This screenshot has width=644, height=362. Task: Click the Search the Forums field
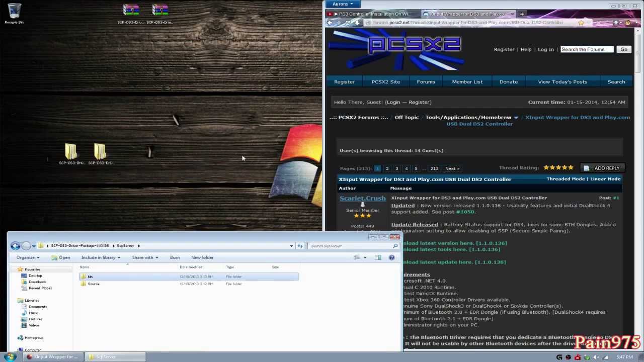(587, 49)
